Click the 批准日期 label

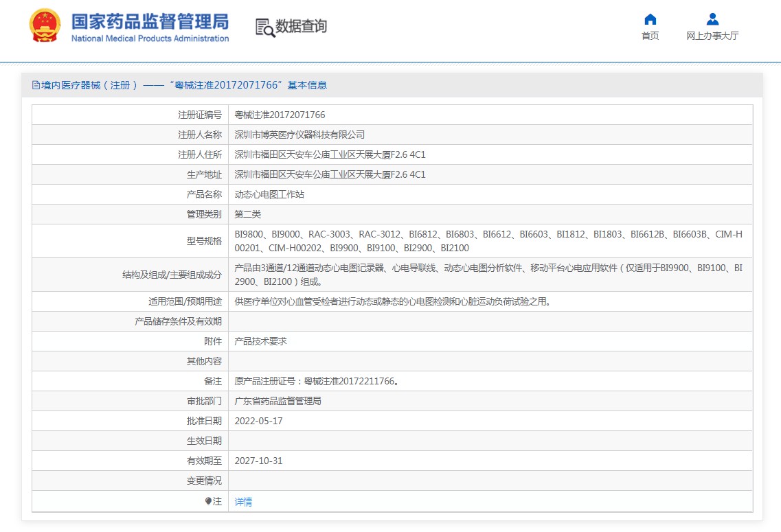204,421
